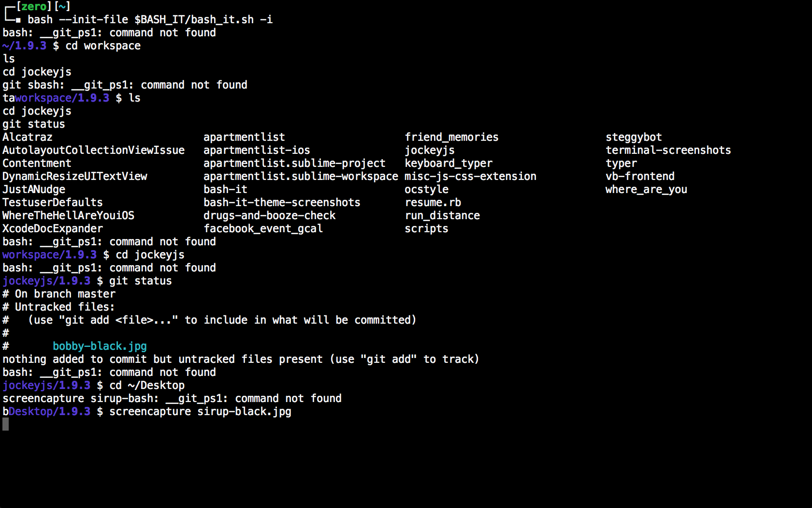This screenshot has height=508, width=812.
Task: Click keyboard_typer in the ls output
Action: pos(448,164)
